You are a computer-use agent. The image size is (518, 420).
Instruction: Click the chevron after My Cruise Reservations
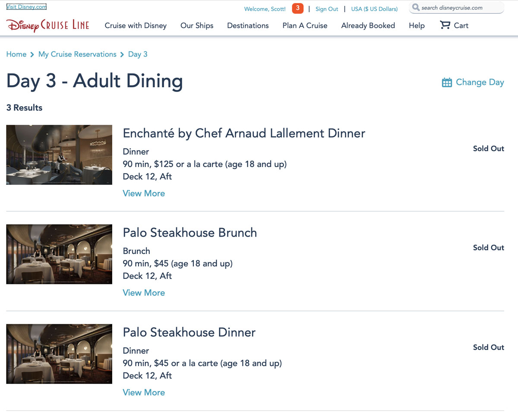[123, 54]
